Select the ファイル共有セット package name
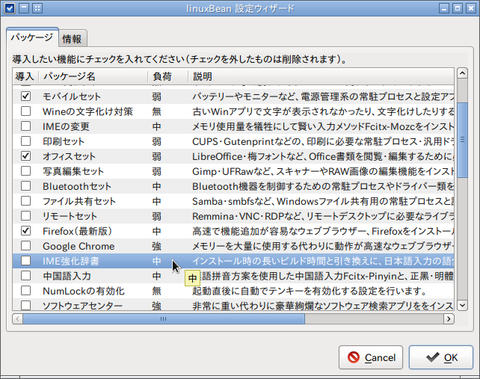The image size is (480, 379). point(79,201)
